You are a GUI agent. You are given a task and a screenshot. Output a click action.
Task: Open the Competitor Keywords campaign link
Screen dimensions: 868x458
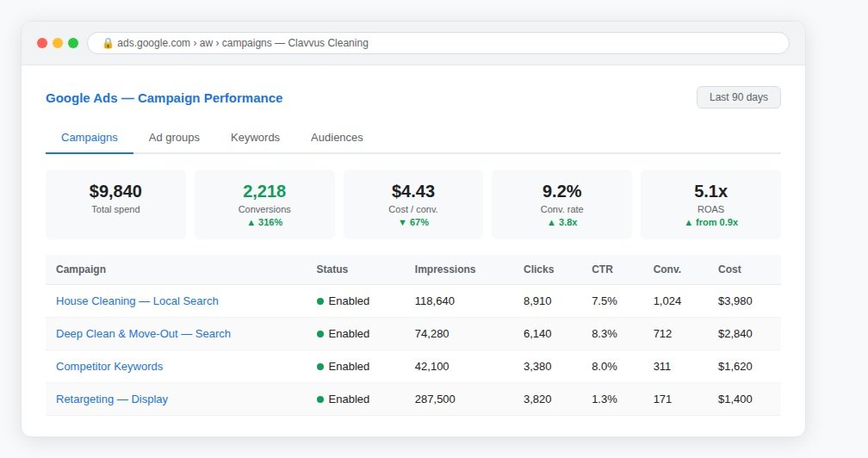(109, 367)
